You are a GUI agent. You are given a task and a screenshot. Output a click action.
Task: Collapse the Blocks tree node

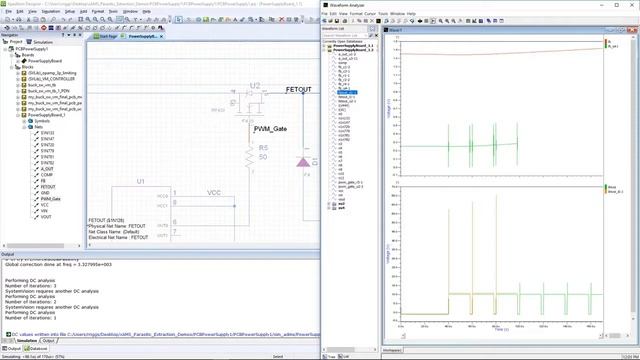11,67
